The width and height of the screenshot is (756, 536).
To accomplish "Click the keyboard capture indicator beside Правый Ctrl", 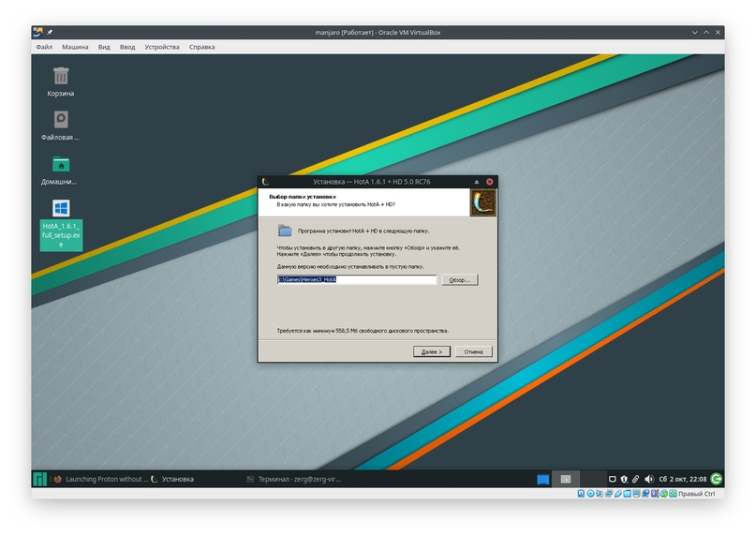I will 673,494.
